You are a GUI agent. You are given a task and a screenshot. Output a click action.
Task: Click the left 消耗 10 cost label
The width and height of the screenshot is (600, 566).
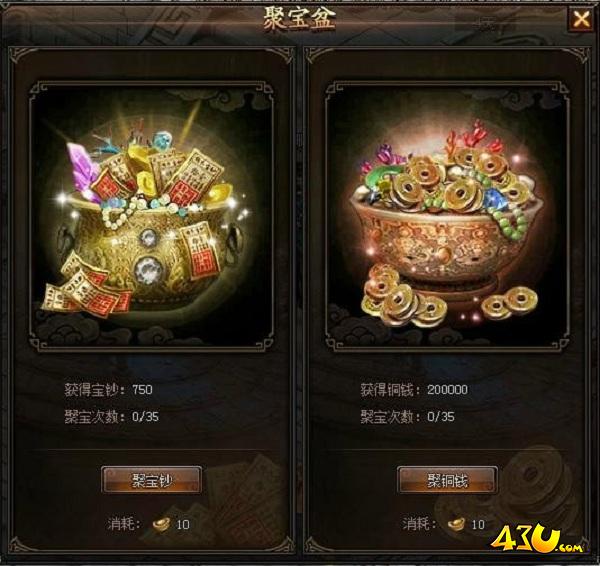(148, 524)
